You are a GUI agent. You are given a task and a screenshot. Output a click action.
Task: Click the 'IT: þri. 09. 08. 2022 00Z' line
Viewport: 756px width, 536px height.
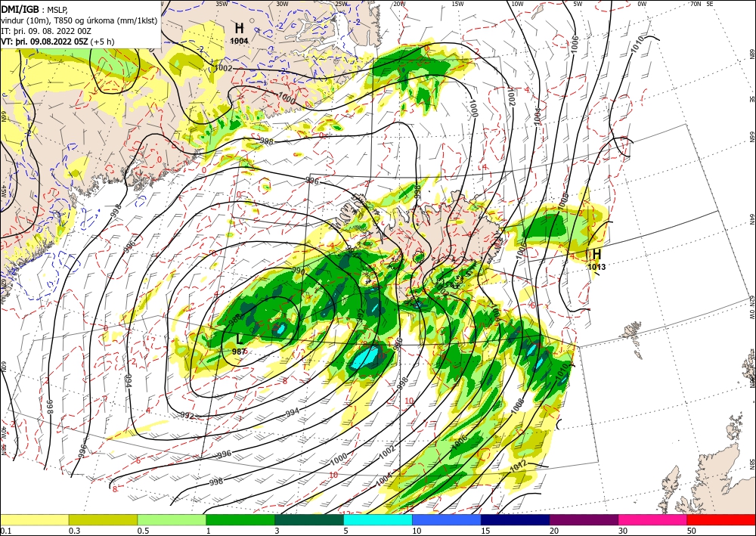(x=45, y=30)
